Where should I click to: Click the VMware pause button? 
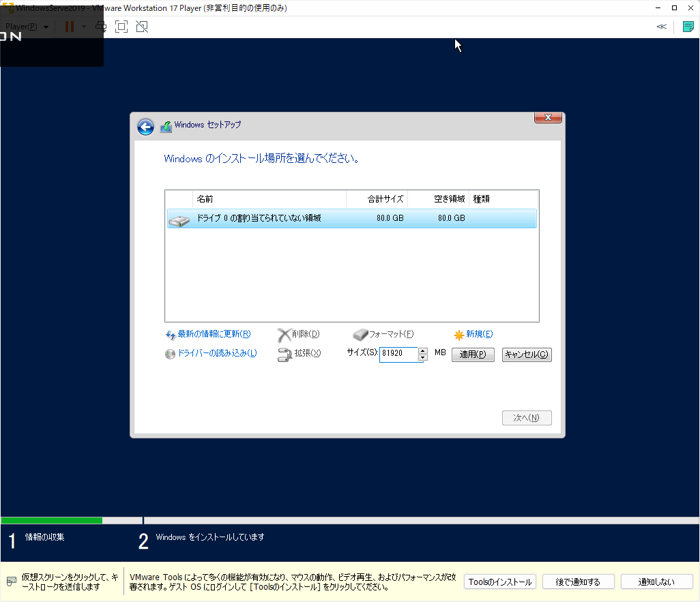(69, 27)
